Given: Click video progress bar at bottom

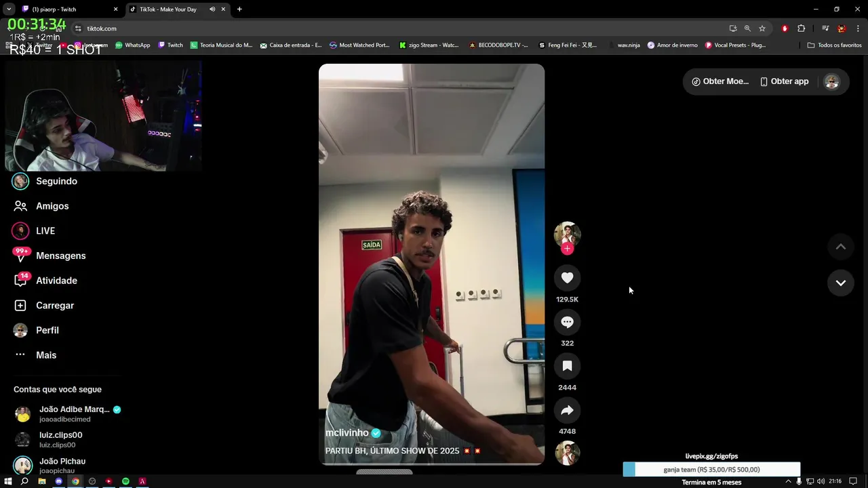Looking at the screenshot, I should [x=431, y=464].
